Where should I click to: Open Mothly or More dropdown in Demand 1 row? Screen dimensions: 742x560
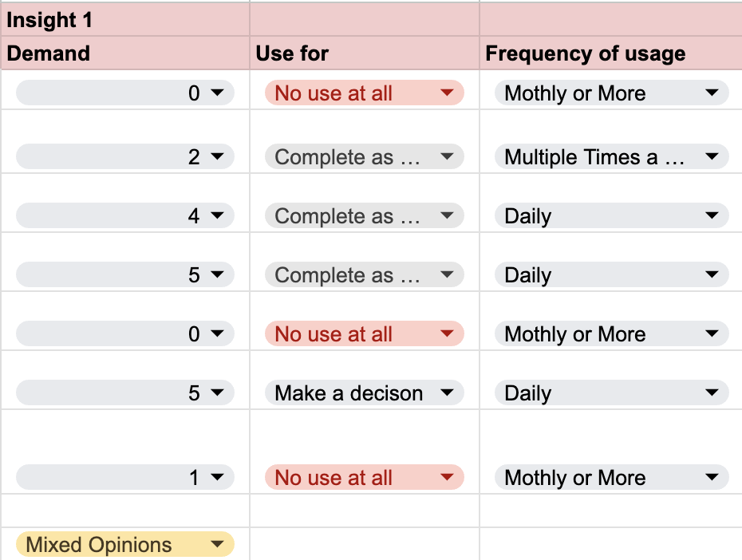point(612,477)
